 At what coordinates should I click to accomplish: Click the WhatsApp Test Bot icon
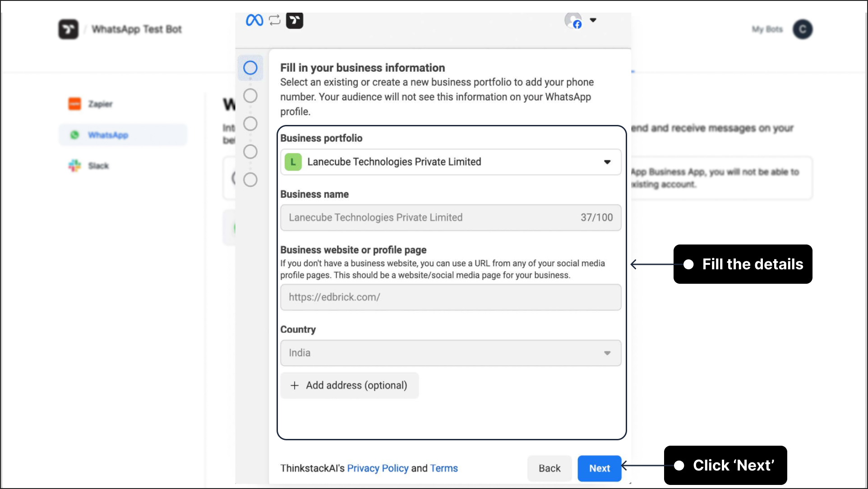click(x=68, y=28)
